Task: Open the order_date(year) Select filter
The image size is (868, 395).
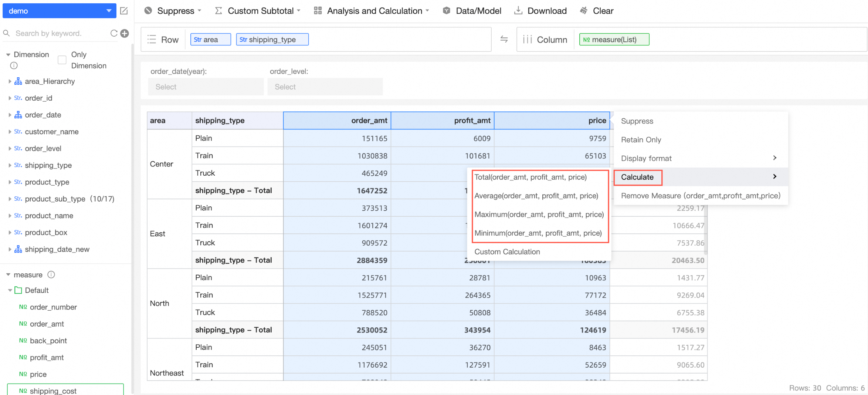Action: (206, 87)
